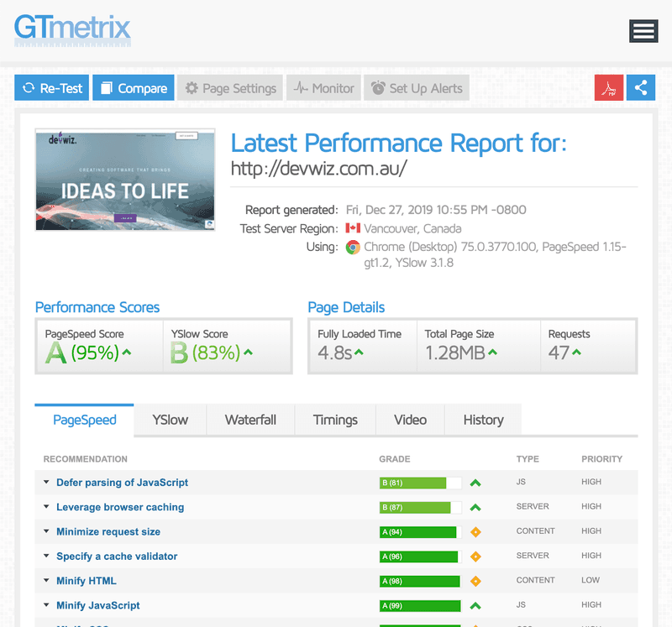Click the A (94) grade bar
The image size is (672, 627).
tap(421, 532)
